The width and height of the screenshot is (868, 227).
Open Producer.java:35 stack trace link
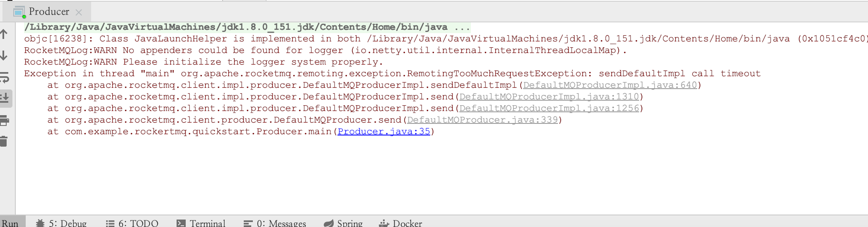(x=383, y=132)
